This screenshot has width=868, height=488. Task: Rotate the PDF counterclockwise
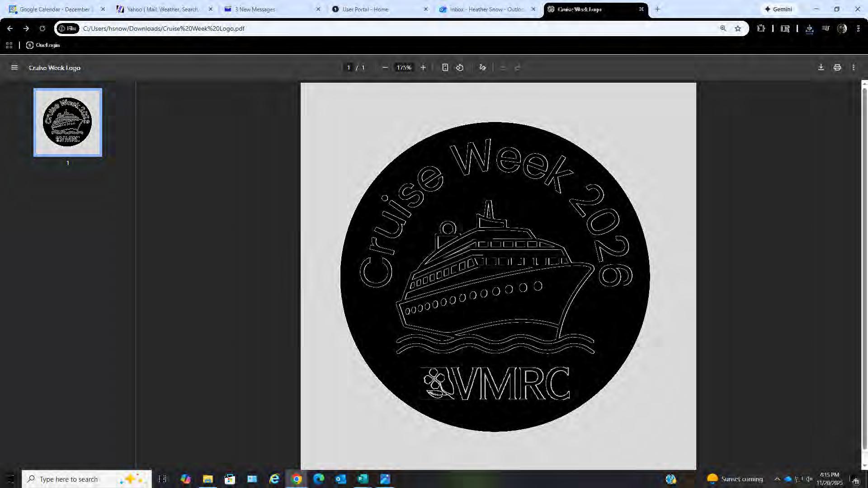click(460, 68)
